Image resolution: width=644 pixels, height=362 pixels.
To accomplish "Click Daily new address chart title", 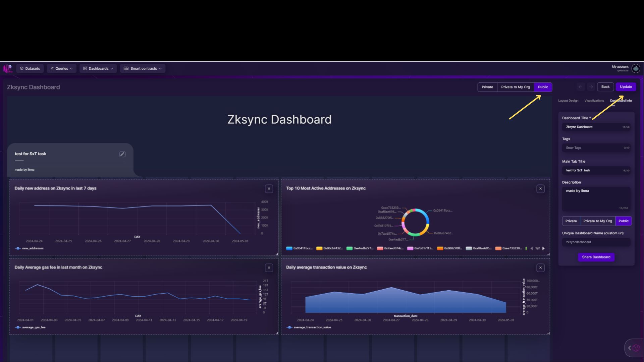I will [x=55, y=188].
